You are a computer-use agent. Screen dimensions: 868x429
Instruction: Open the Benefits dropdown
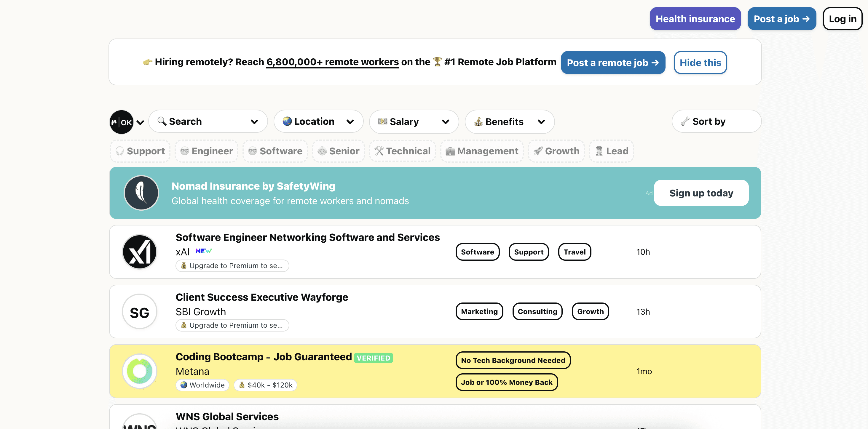click(x=509, y=121)
